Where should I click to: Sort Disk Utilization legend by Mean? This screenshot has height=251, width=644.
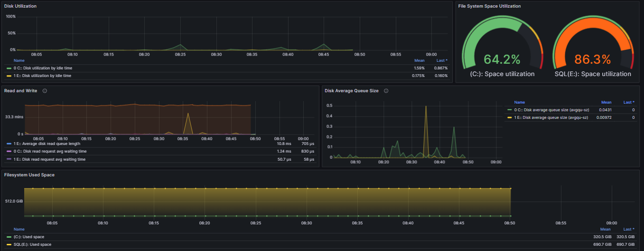(x=419, y=60)
